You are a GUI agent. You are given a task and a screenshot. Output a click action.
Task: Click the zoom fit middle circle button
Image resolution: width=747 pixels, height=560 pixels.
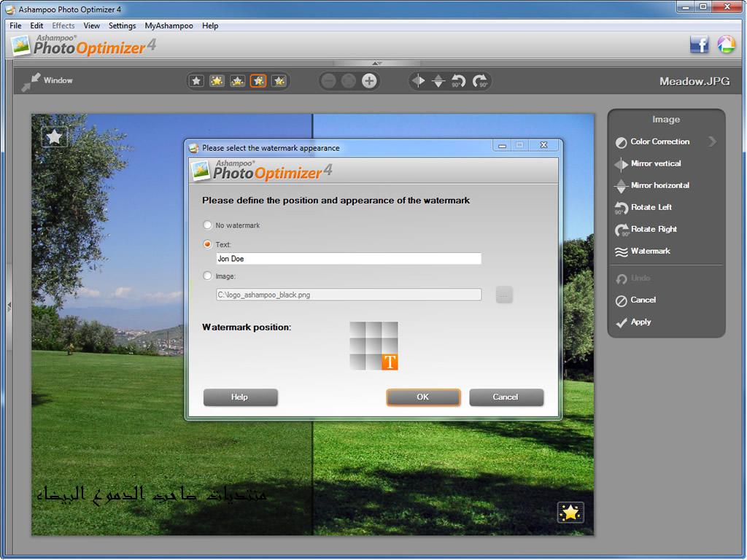tap(348, 81)
